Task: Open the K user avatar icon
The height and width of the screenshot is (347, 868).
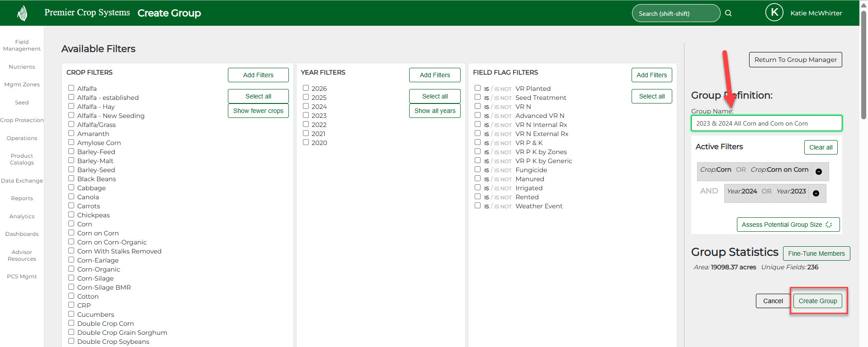Action: coord(774,13)
